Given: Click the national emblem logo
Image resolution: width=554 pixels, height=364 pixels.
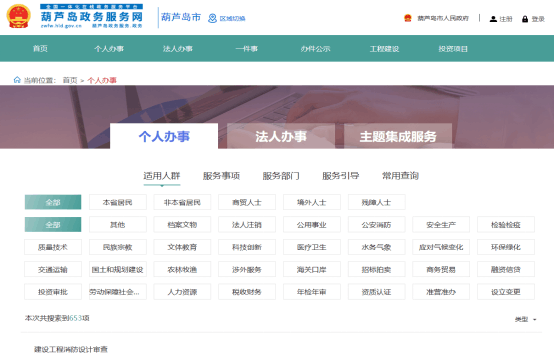Looking at the screenshot, I should click(x=18, y=17).
